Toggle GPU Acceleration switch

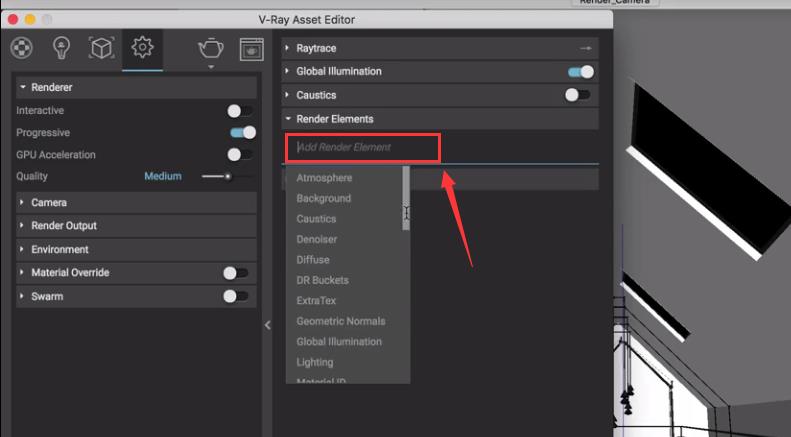(240, 154)
